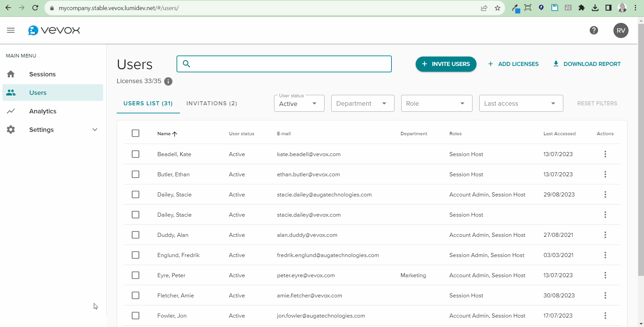Open the help question mark icon
This screenshot has width=644, height=327.
tap(594, 30)
